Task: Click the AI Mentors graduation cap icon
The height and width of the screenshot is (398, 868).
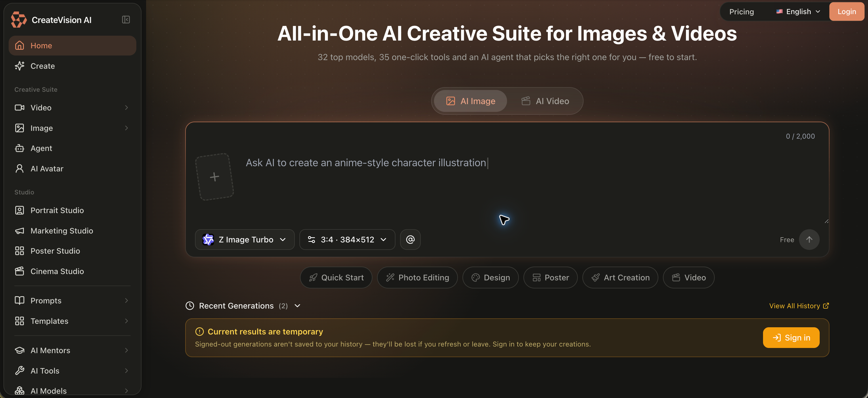Action: point(20,350)
